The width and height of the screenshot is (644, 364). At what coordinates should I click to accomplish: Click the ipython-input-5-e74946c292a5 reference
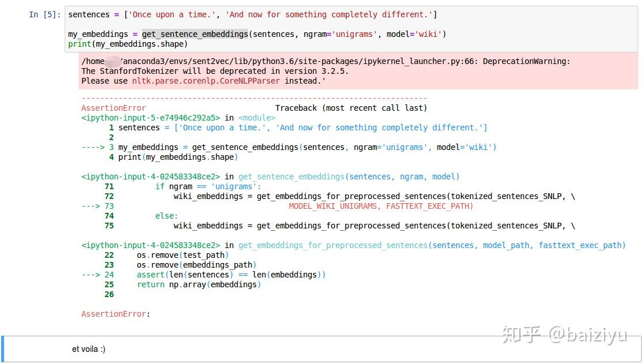(151, 118)
